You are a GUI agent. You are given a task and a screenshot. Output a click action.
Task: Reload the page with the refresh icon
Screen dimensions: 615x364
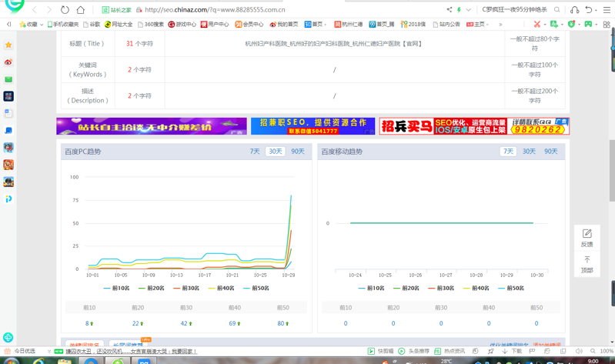65,9
